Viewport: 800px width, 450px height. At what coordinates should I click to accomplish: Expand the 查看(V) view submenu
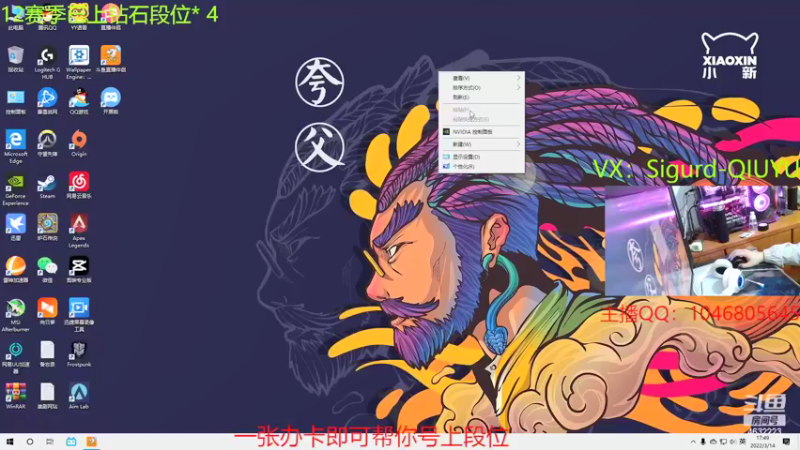click(482, 78)
